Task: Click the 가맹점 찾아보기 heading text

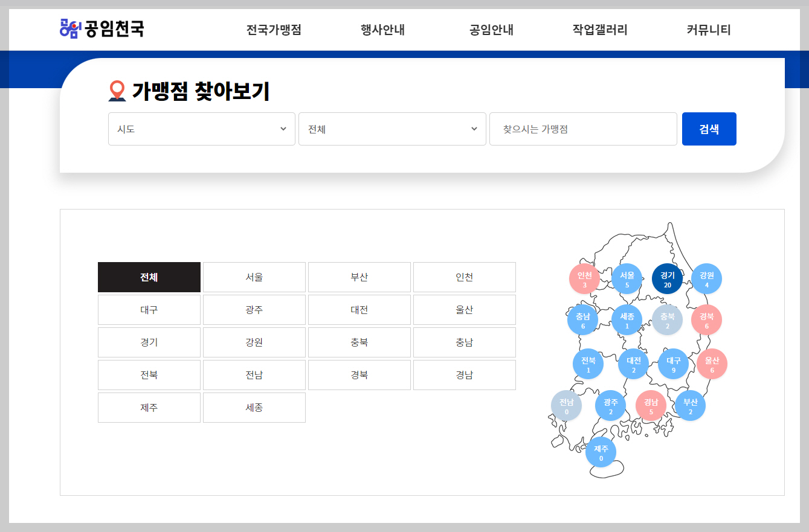Action: [x=201, y=91]
